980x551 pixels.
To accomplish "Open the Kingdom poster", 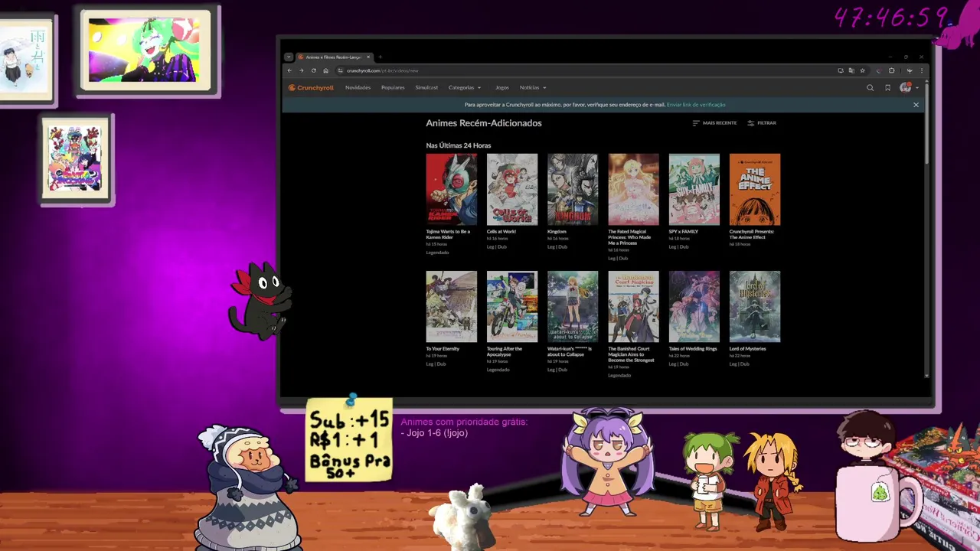I will 573,189.
